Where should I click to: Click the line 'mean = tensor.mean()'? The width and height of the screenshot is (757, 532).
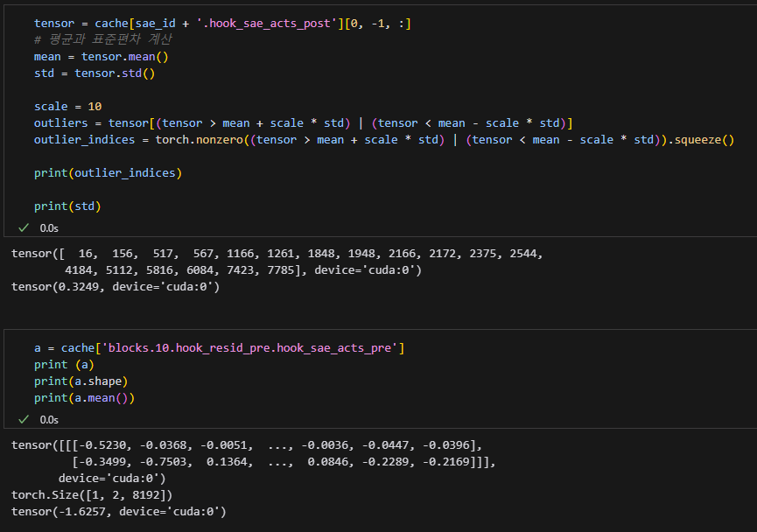point(101,57)
